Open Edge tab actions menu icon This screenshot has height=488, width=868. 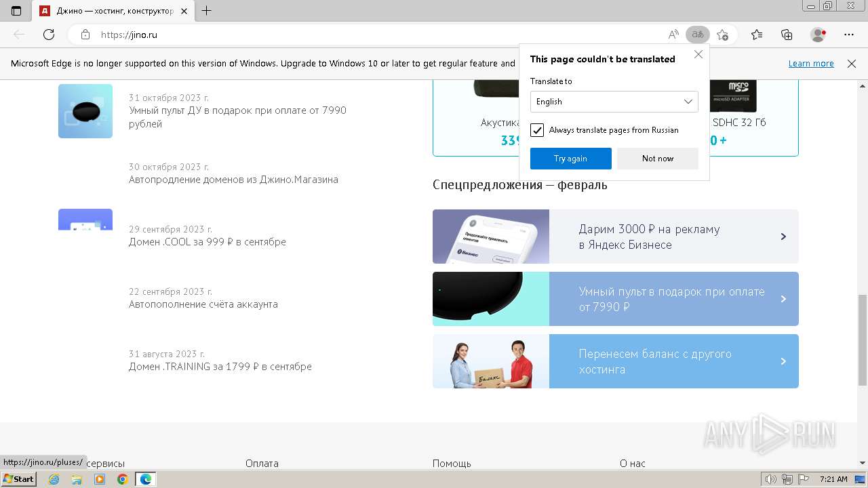point(16,11)
